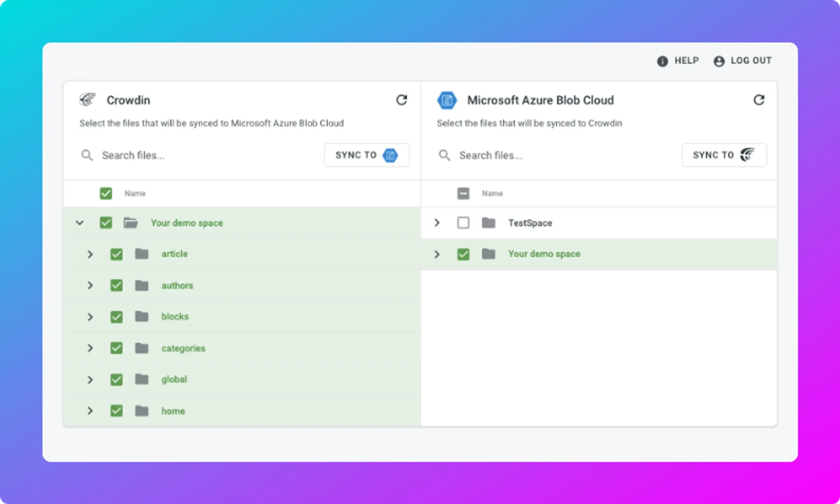The width and height of the screenshot is (840, 504).
Task: Select the home folder name
Action: (x=173, y=411)
